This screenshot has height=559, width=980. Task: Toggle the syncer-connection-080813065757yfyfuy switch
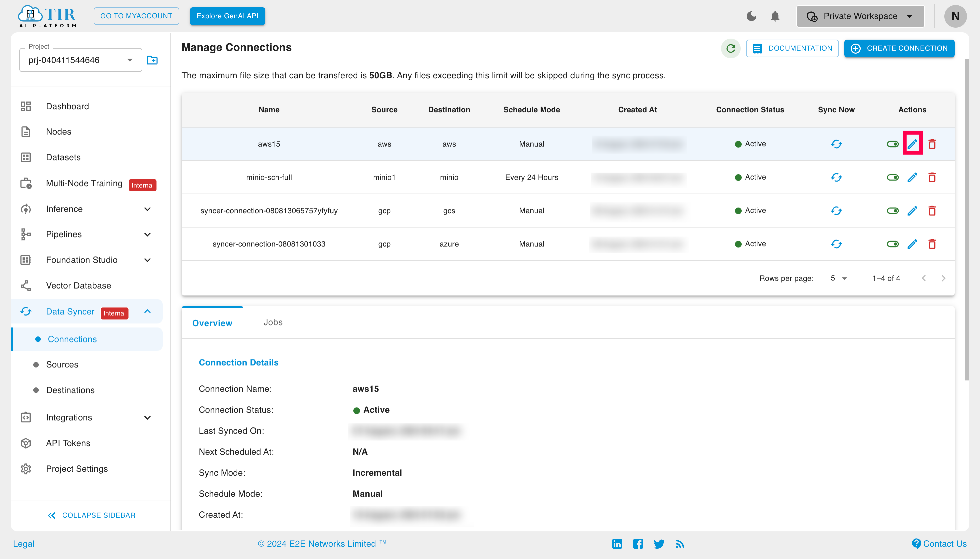[892, 211]
